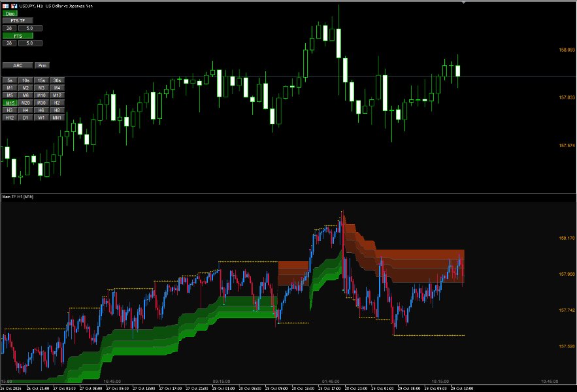Click the 28 Oct 01:00 date label
The image size is (577, 392).
(x=223, y=389)
